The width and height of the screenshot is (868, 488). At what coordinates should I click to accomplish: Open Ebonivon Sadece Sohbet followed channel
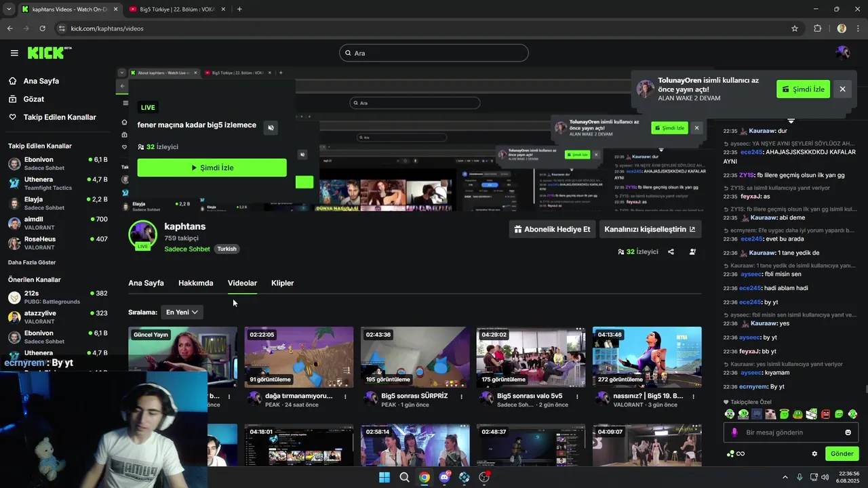(58, 163)
